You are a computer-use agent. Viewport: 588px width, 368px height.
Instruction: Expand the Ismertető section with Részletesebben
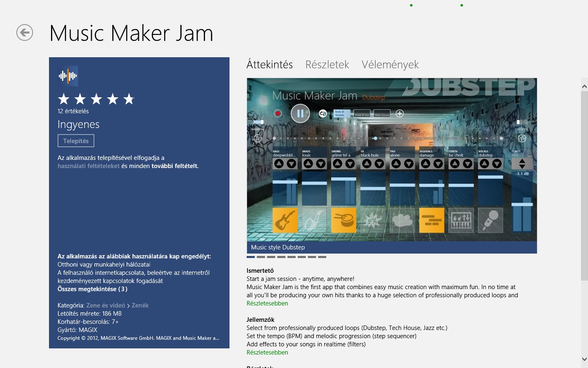(x=267, y=303)
